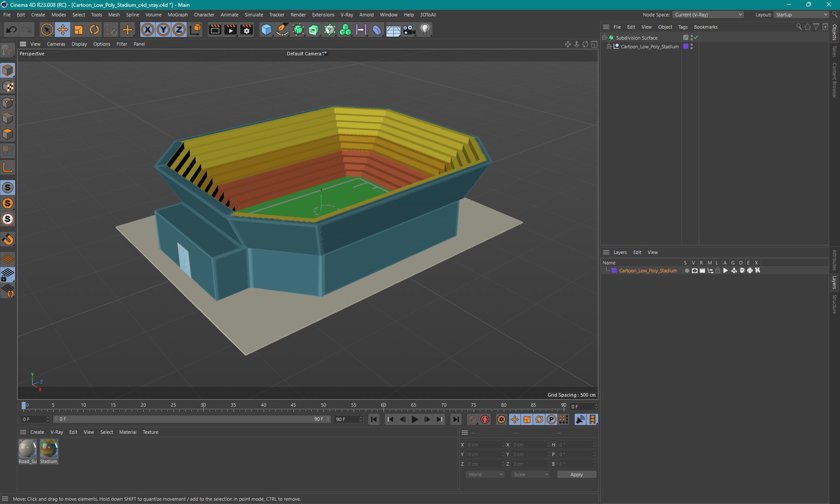This screenshot has width=840, height=504.
Task: Open the Spline Pen tool
Action: pyautogui.click(x=282, y=30)
